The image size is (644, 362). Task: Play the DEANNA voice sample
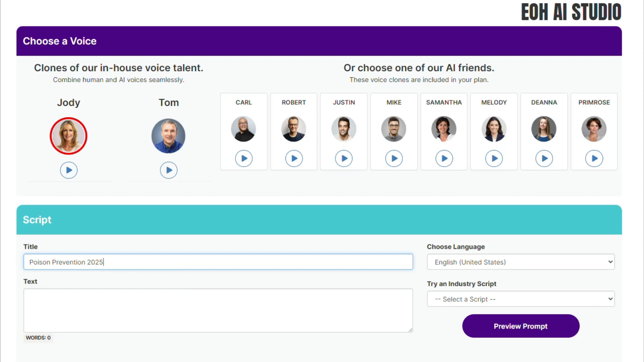click(544, 158)
